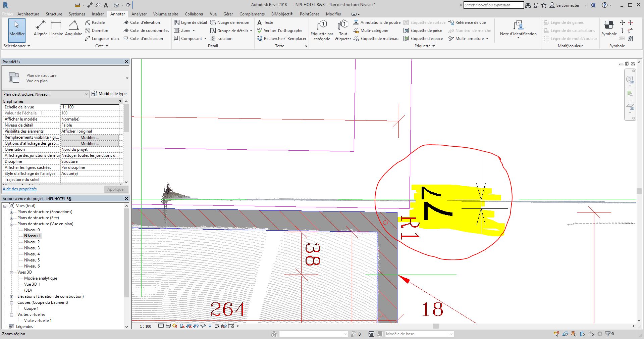Viewport: 644px width, 339px height.
Task: Activate the Texte annotation tool
Action: 265,22
